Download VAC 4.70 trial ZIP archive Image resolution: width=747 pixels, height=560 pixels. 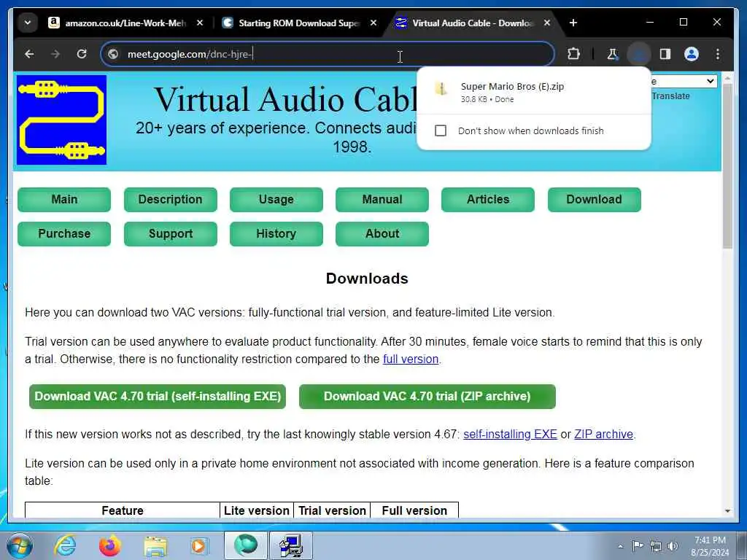coord(427,397)
